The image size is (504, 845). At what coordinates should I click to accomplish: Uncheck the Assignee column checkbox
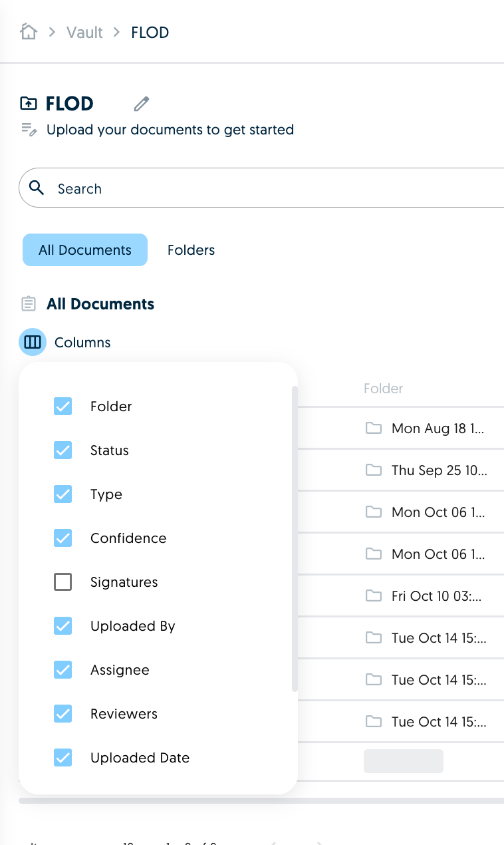[x=63, y=670]
